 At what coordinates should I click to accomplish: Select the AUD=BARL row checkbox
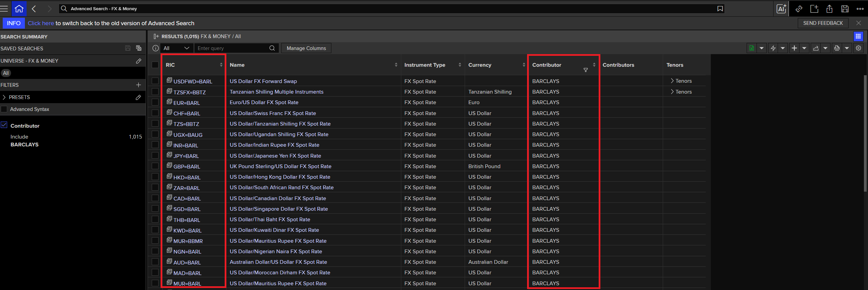pos(155,262)
